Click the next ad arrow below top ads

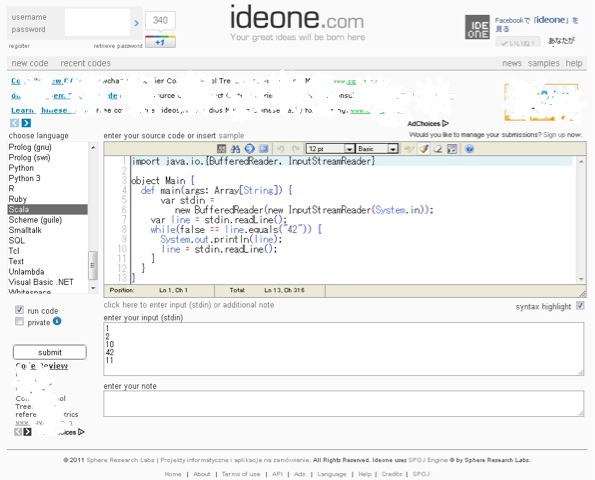[x=26, y=123]
